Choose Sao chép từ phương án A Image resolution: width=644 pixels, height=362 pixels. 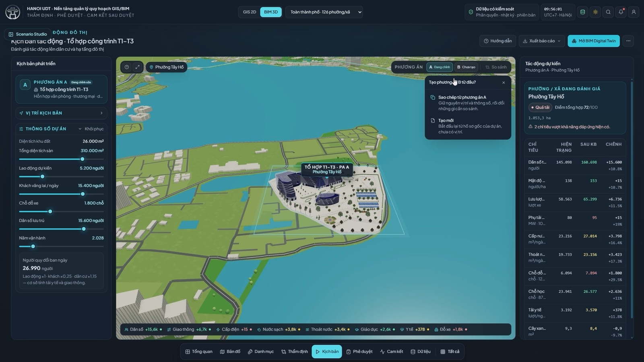point(468,103)
